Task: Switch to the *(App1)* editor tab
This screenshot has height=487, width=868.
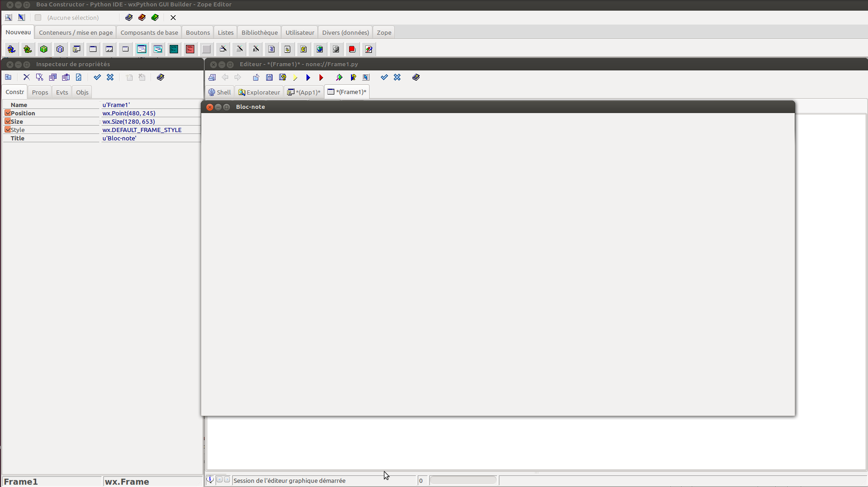Action: point(304,92)
